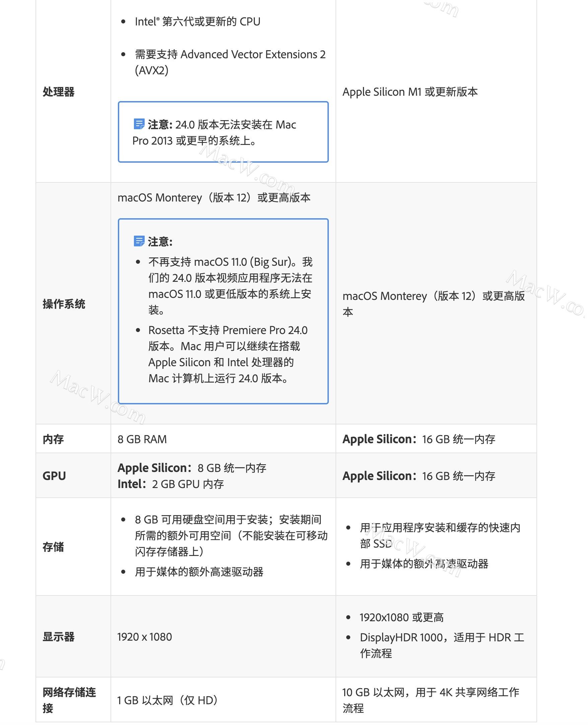Click recommended 用于媒体的额外高速驱动器 bullet
This screenshot has width=588, height=725.
[x=424, y=563]
